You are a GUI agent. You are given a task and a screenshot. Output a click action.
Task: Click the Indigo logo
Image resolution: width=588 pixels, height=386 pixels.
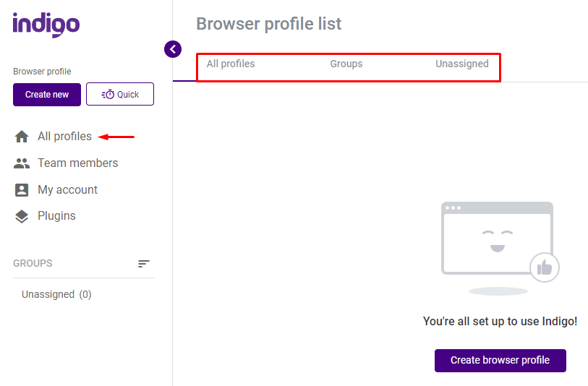coord(46,25)
